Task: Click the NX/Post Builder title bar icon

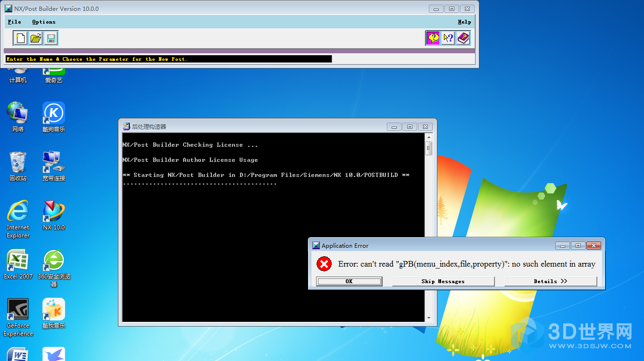Action: pyautogui.click(x=8, y=8)
